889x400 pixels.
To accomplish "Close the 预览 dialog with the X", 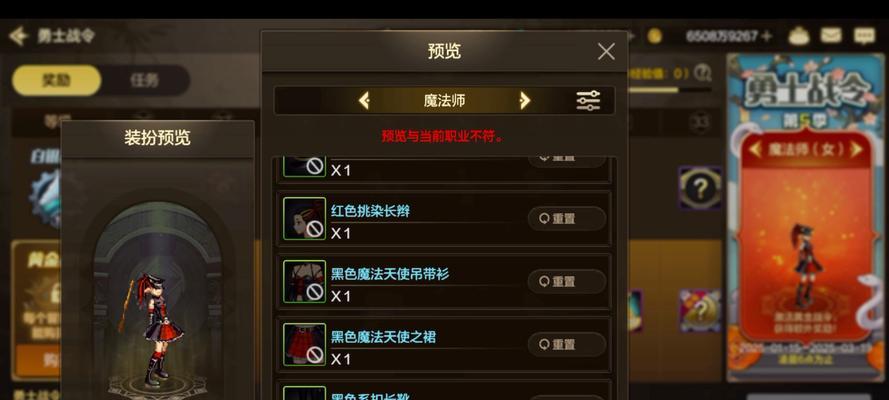I will pos(606,52).
